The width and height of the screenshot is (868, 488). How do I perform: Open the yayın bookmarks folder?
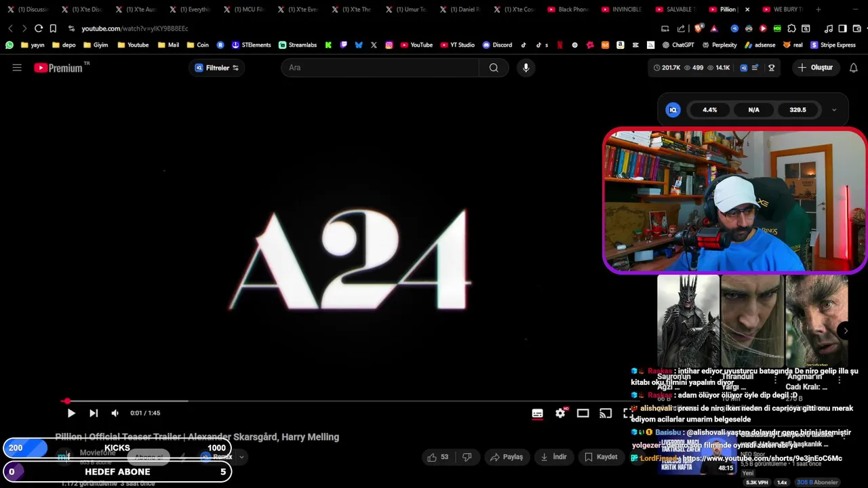[33, 45]
